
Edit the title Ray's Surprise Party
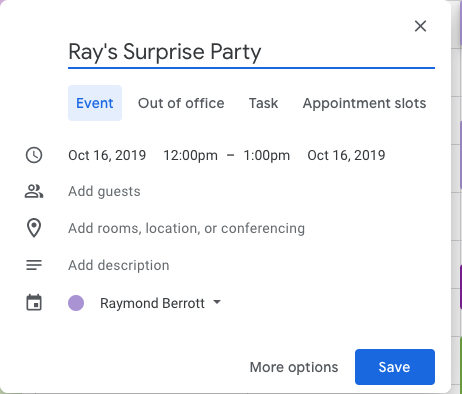(251, 52)
